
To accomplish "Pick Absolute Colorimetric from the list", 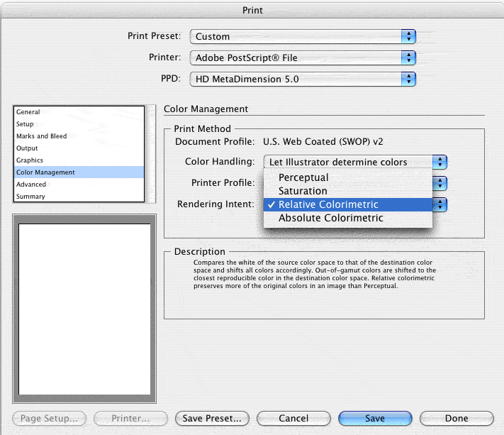I will point(348,218).
